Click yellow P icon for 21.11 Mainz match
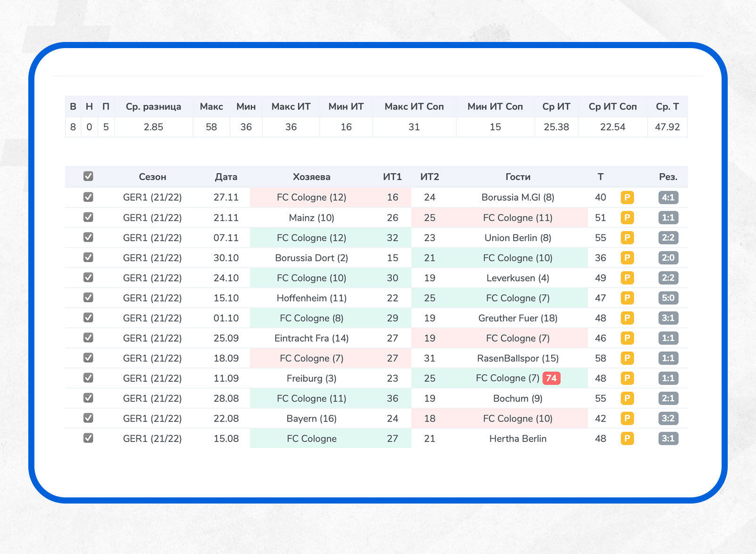The width and height of the screenshot is (756, 554). 627,218
